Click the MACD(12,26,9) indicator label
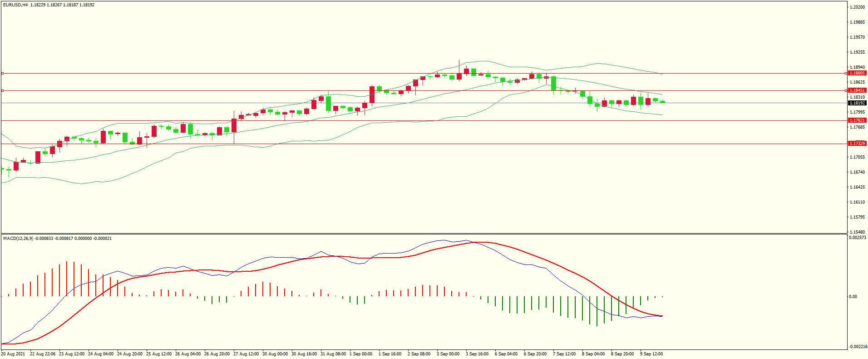The image size is (868, 359). (18, 239)
